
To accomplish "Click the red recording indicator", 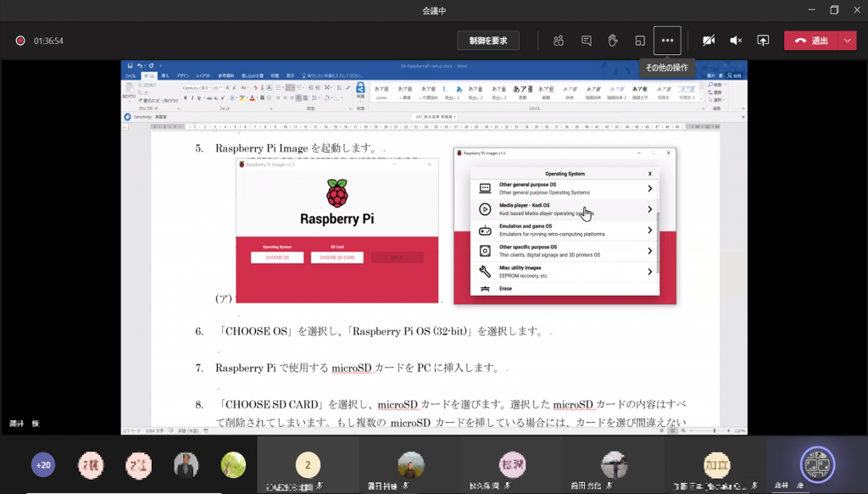I will [x=20, y=41].
